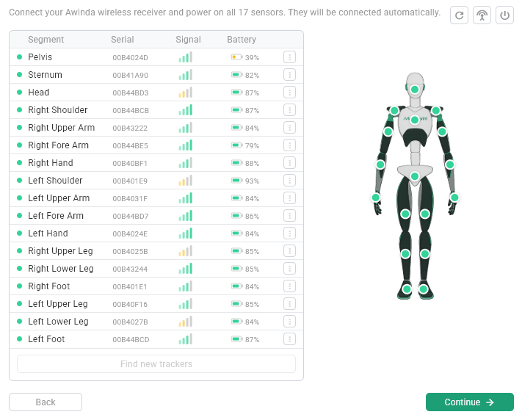Screen dimensions: 522x420
Task: Click the 86% battery value
Action: pyautogui.click(x=252, y=216)
